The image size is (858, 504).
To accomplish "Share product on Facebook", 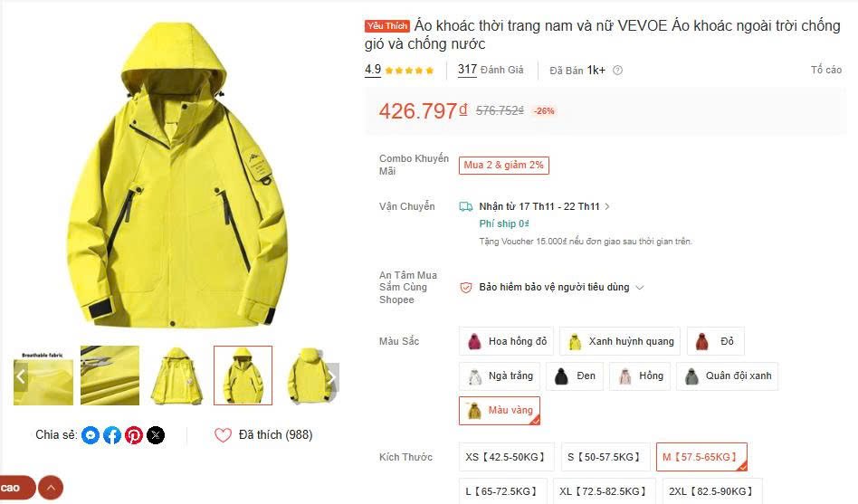I will pos(112,435).
